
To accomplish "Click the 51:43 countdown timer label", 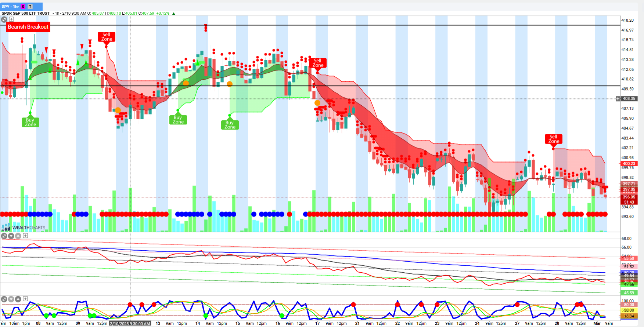I will click(x=629, y=202).
